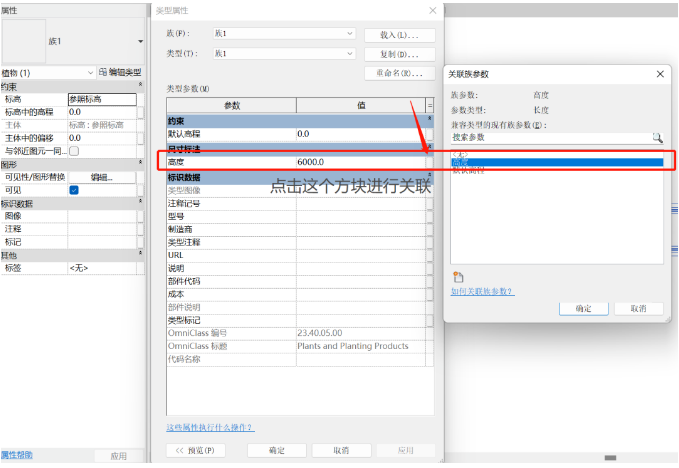Click the 重命名(R)... button
Image resolution: width=679 pixels, height=468 pixels.
(x=400, y=73)
